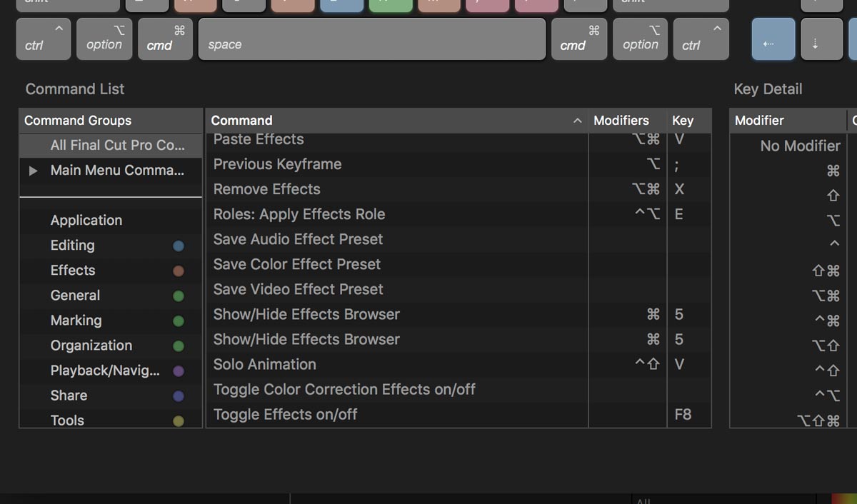Image resolution: width=857 pixels, height=504 pixels.
Task: Select the General command group
Action: (111, 295)
